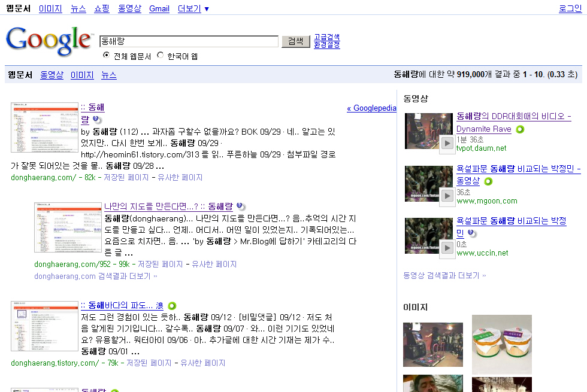Image resolution: width=587 pixels, height=392 pixels.
Task: Open ':: 동해바다의 파도... 浪' result
Action: tap(122, 306)
